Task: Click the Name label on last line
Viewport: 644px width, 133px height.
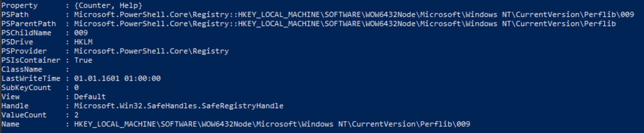Action: [10, 124]
